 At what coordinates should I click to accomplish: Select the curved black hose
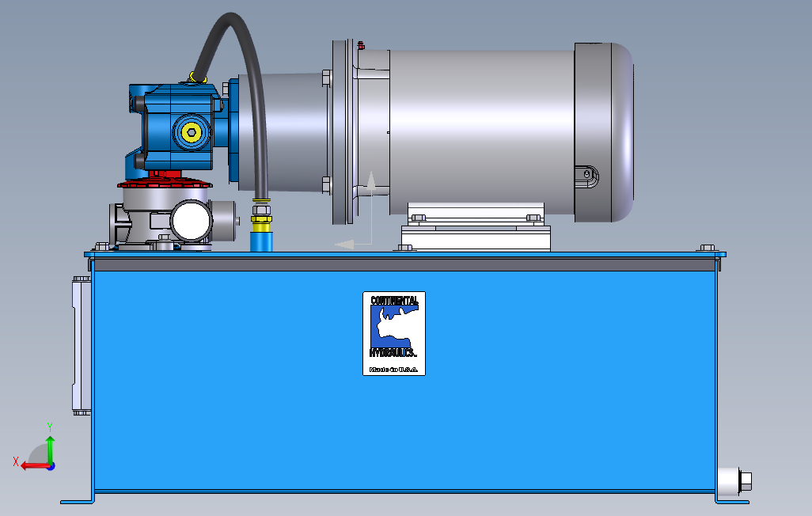(x=256, y=105)
